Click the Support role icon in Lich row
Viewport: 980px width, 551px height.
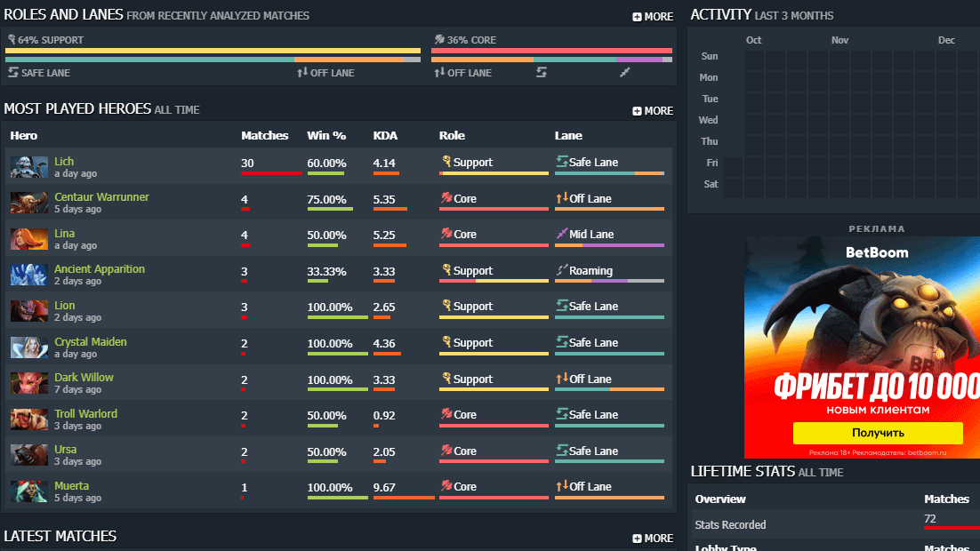pyautogui.click(x=446, y=163)
